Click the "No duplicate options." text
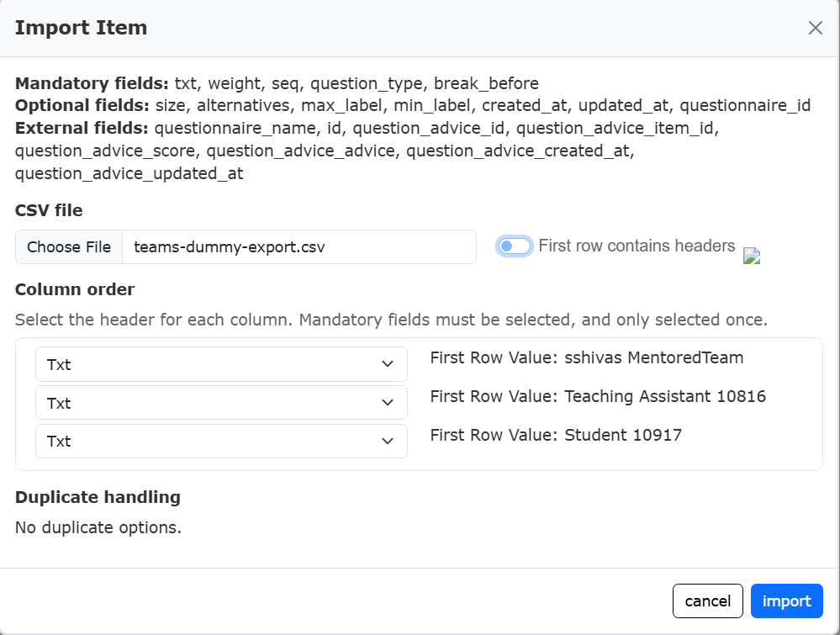Screen dimensions: 840x635 (x=98, y=528)
